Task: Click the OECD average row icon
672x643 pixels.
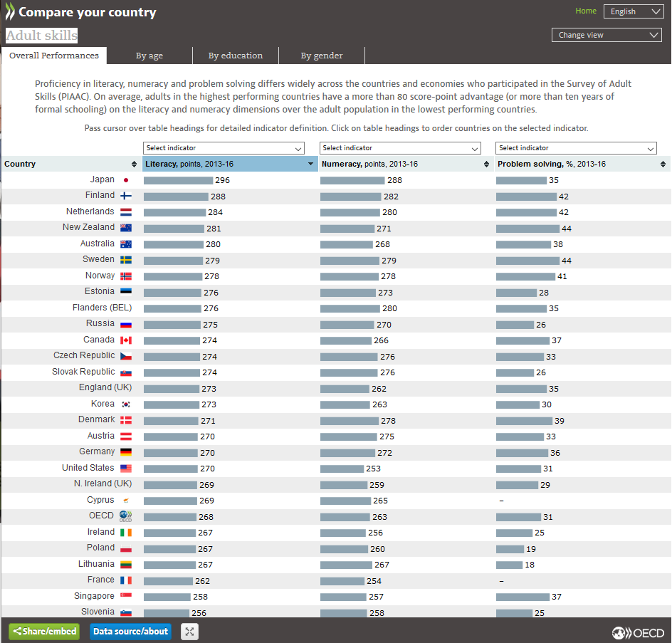Action: 126,516
